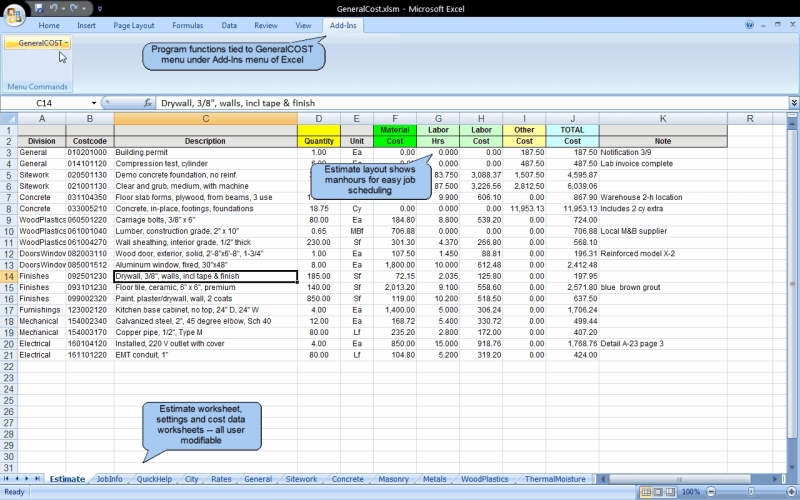Open the Formulas ribbon tab
Image resolution: width=800 pixels, height=500 pixels.
pyautogui.click(x=187, y=24)
